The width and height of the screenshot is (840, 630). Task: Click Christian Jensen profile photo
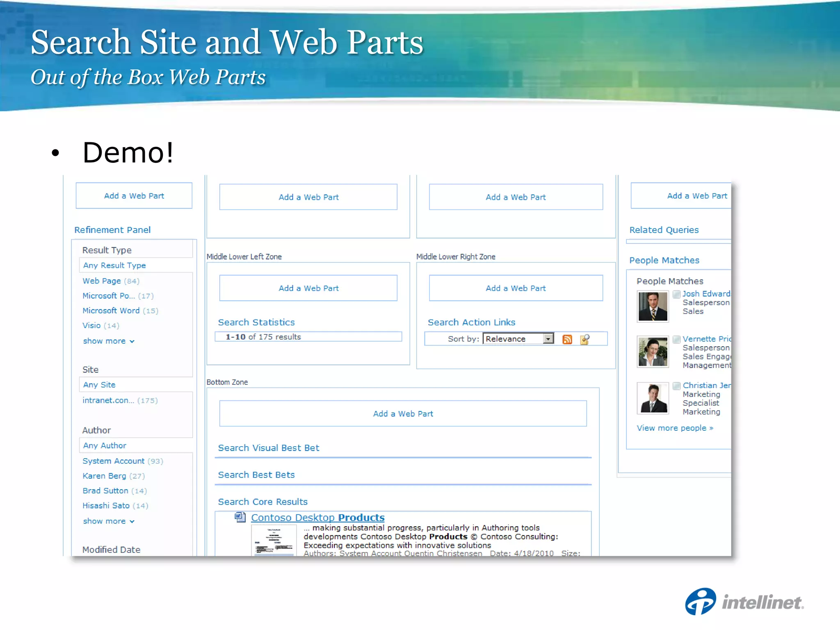point(653,398)
